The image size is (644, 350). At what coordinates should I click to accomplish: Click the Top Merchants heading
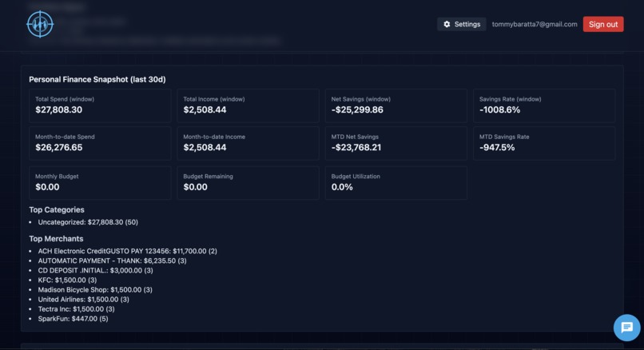click(x=56, y=239)
